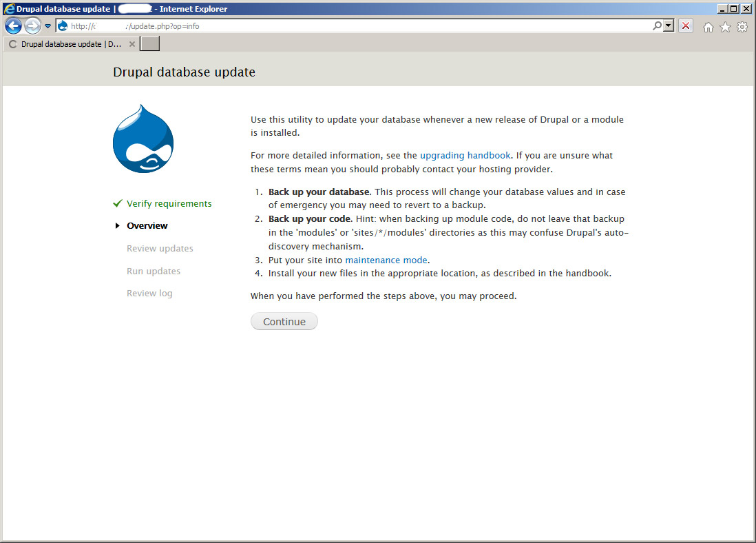Maximize the Internet Explorer window
This screenshot has width=756, height=543.
coord(734,9)
